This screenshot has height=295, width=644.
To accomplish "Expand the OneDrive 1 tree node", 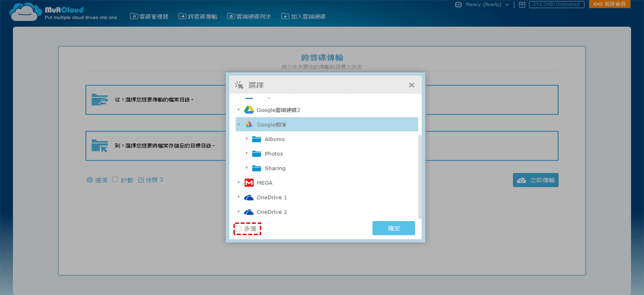I will [x=239, y=197].
